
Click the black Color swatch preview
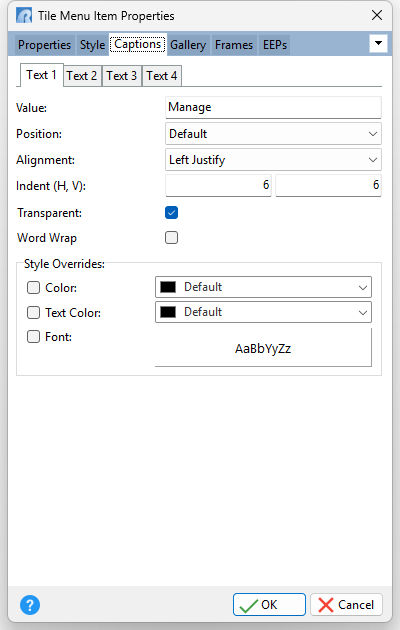point(168,287)
